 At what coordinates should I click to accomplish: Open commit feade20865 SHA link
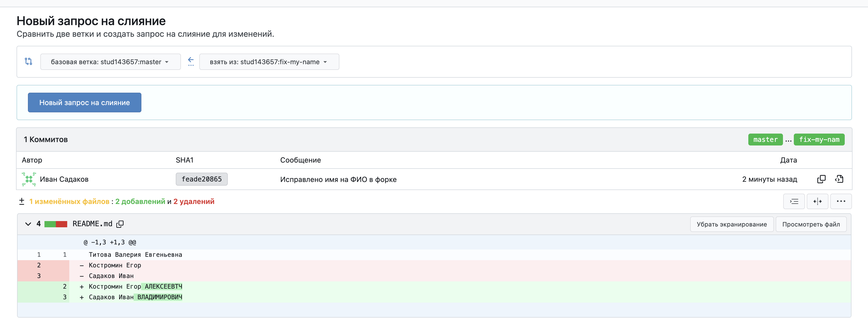tap(202, 179)
